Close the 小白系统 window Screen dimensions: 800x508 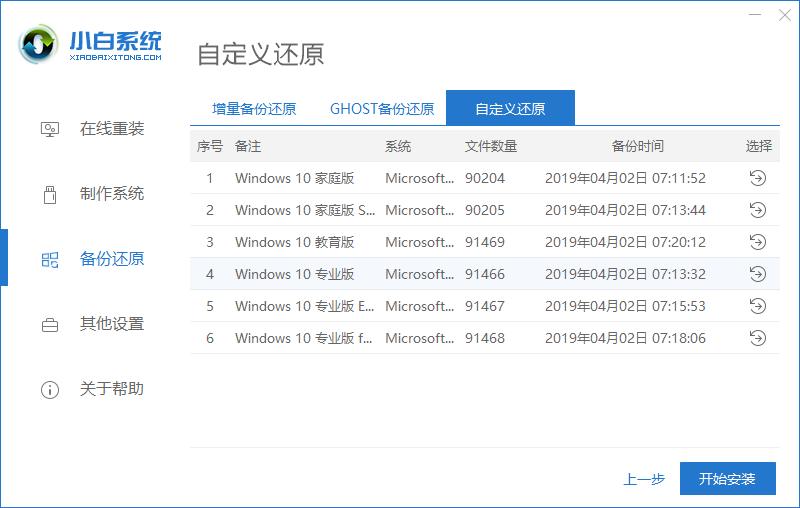click(x=785, y=15)
